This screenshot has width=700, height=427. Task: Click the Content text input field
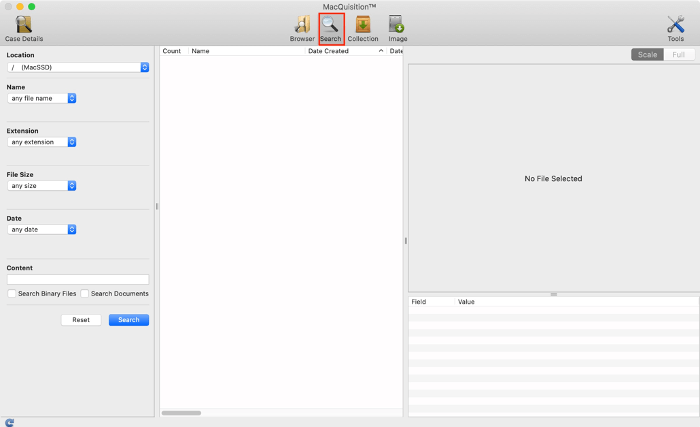[78, 280]
